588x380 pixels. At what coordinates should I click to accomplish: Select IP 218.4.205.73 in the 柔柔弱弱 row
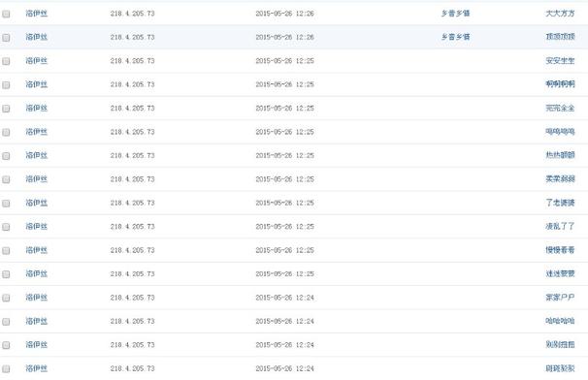pos(132,179)
